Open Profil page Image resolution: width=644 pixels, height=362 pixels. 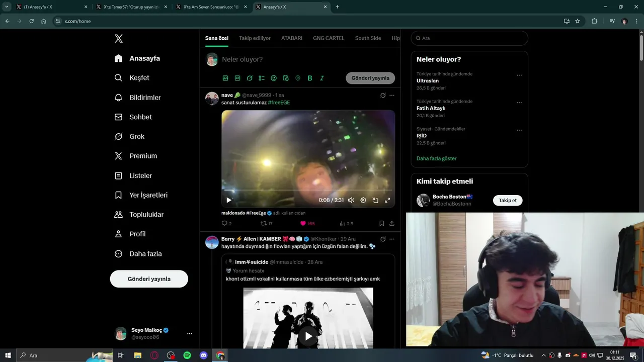coord(130,234)
